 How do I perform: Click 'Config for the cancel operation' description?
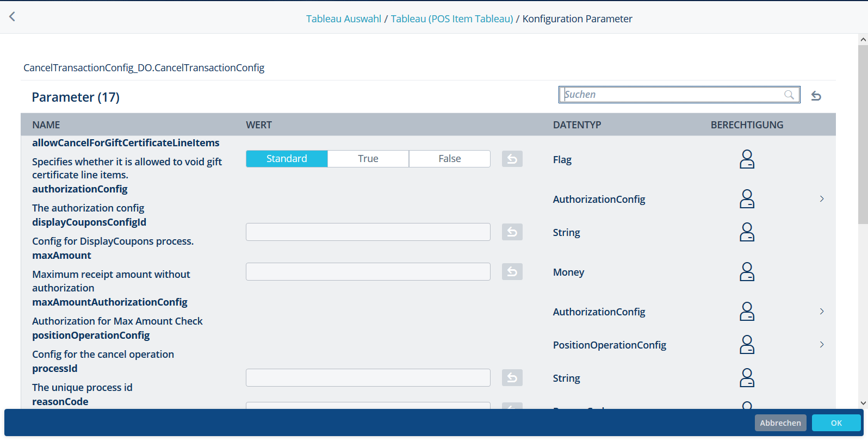[x=103, y=355]
